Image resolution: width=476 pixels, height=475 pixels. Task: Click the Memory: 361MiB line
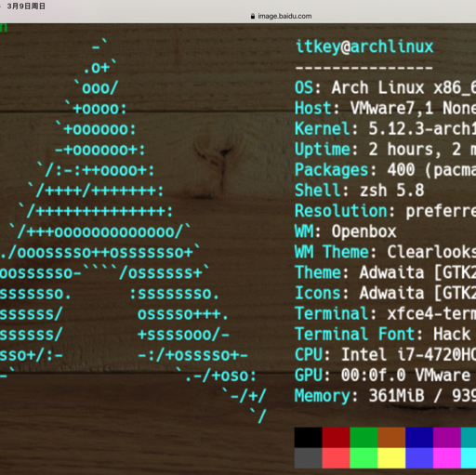click(x=385, y=396)
